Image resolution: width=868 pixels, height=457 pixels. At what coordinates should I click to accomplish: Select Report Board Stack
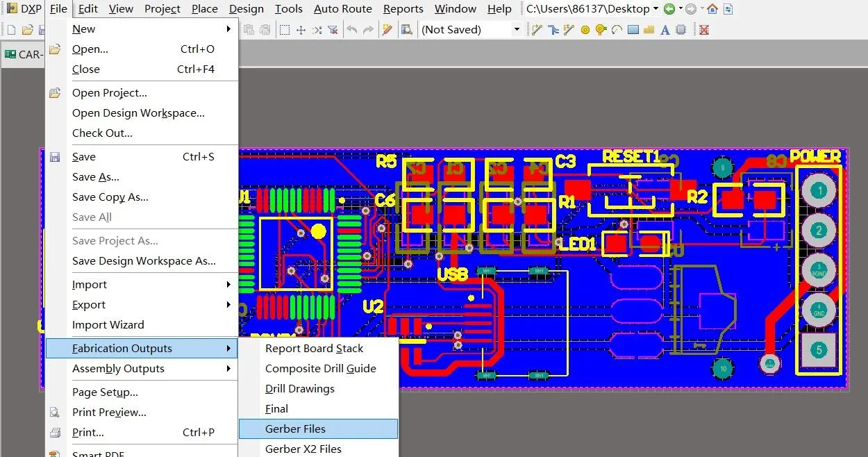(x=319, y=349)
